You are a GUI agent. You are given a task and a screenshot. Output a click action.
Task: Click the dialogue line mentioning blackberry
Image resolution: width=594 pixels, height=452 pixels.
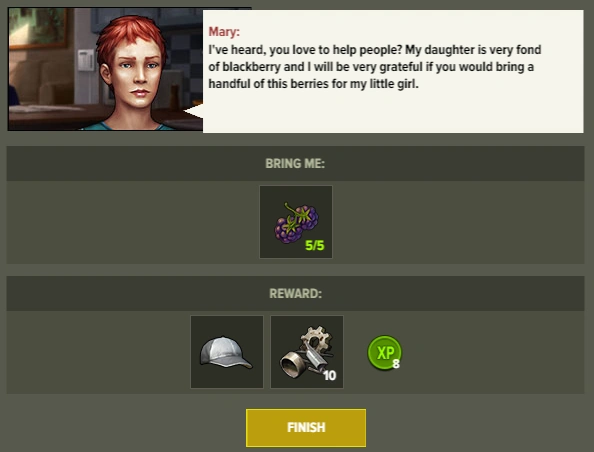[371, 67]
